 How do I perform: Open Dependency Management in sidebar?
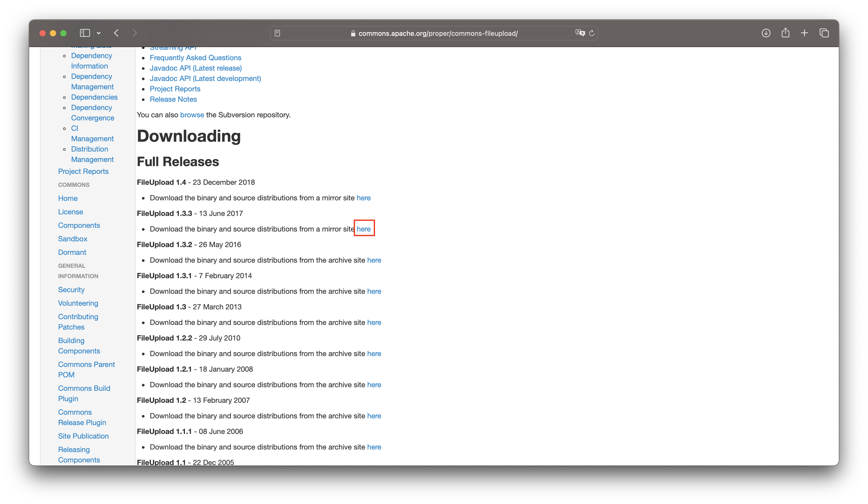[x=92, y=81]
